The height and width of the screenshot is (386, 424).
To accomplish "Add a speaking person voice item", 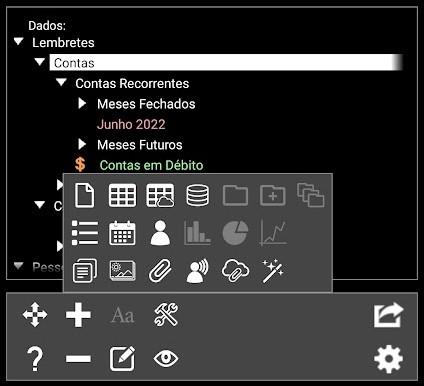I will [198, 270].
